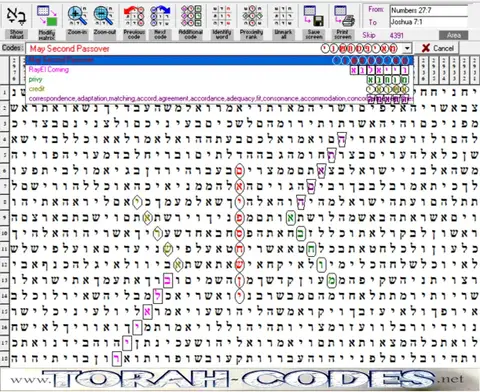This screenshot has height=392, width=480.
Task: Click matrix row number 10 header
Action: (x=4, y=233)
